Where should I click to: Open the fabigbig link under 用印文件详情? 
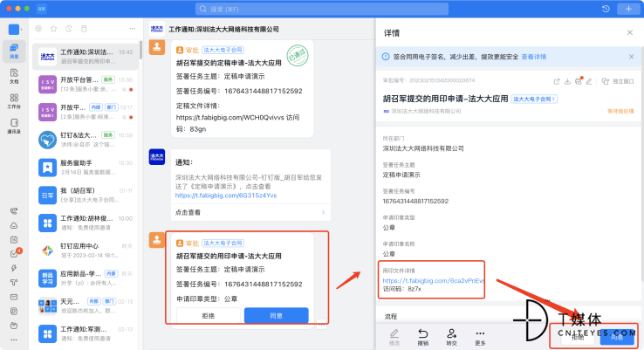point(434,280)
